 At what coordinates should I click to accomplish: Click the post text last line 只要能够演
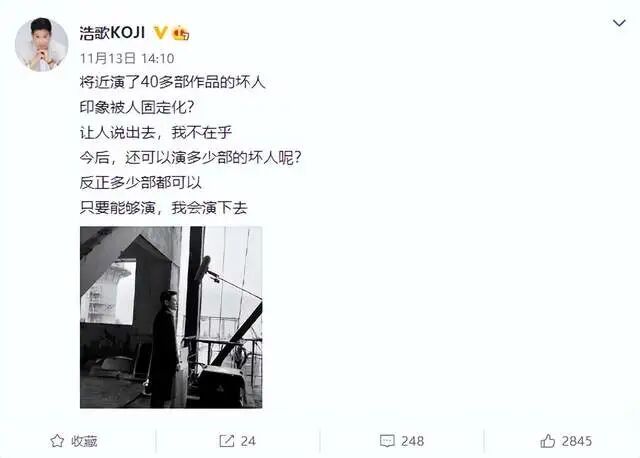[x=164, y=208]
